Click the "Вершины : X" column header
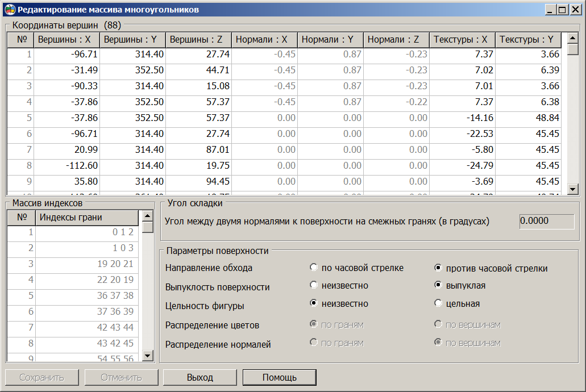The width and height of the screenshot is (586, 392). (68, 40)
